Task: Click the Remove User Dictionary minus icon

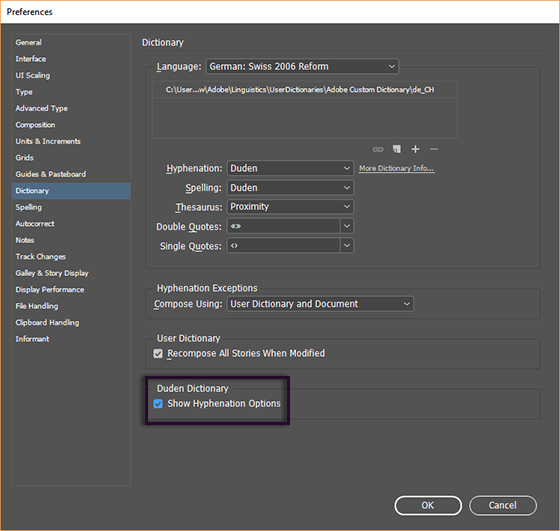Action: pyautogui.click(x=434, y=149)
